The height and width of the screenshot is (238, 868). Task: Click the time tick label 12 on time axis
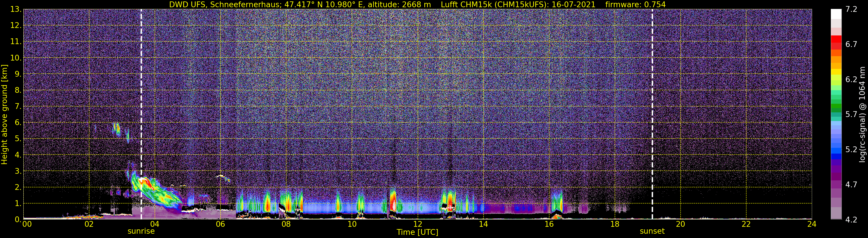(417, 224)
